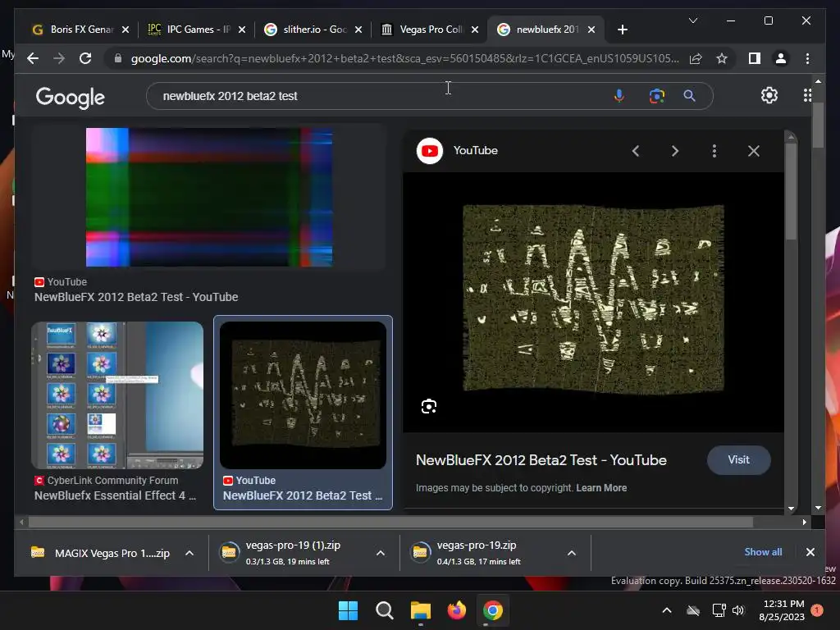Viewport: 840px width, 630px height.
Task: Click the horizontal page scrollbar
Action: coord(390,522)
